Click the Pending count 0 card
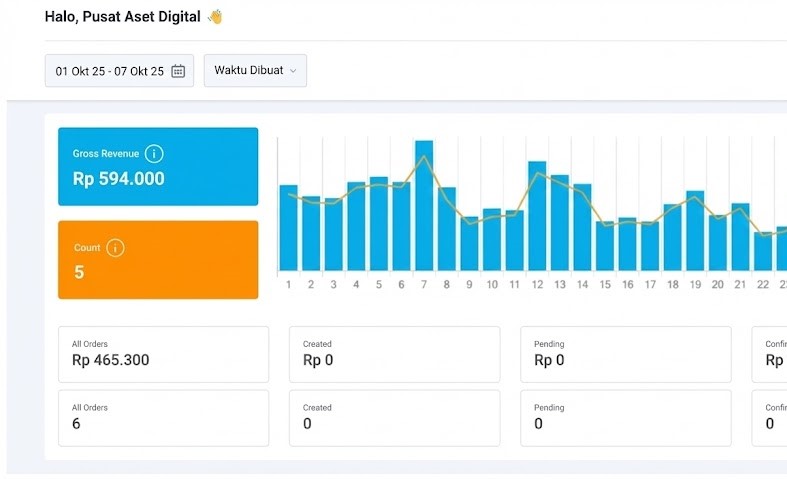Viewport: 787px width, 479px height. [x=625, y=418]
